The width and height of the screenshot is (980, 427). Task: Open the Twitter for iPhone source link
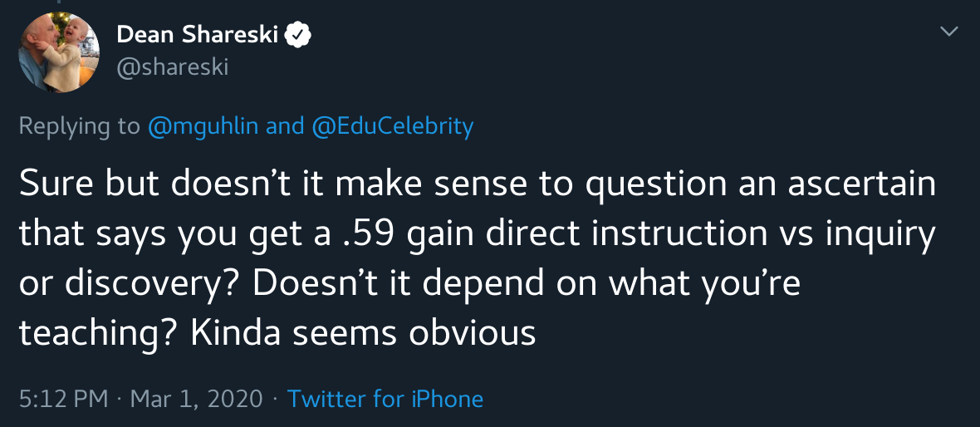pos(385,399)
